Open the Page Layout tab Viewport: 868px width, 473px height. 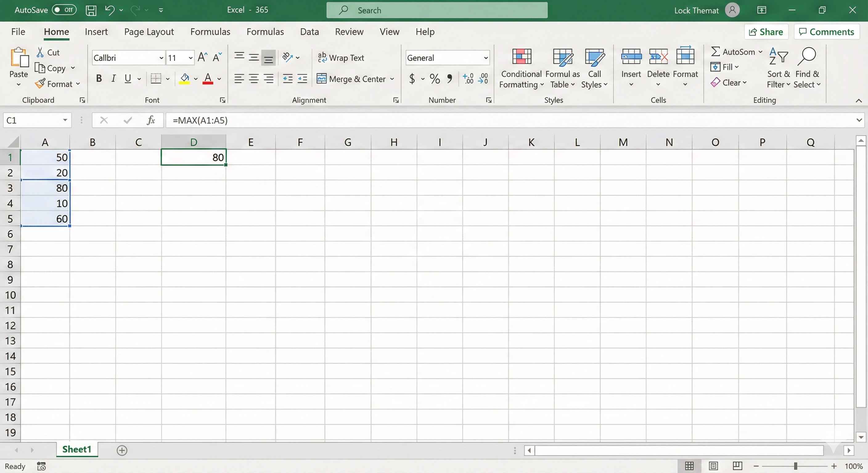(x=149, y=32)
